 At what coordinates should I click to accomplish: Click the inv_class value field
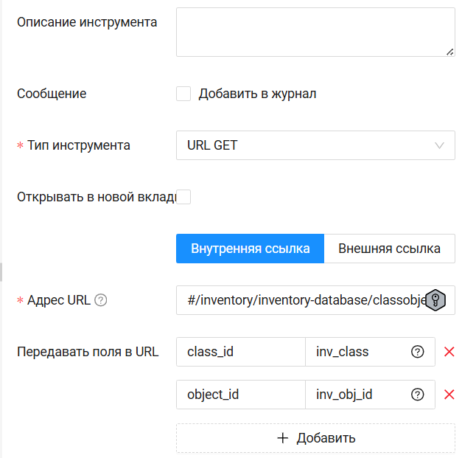[357, 352]
